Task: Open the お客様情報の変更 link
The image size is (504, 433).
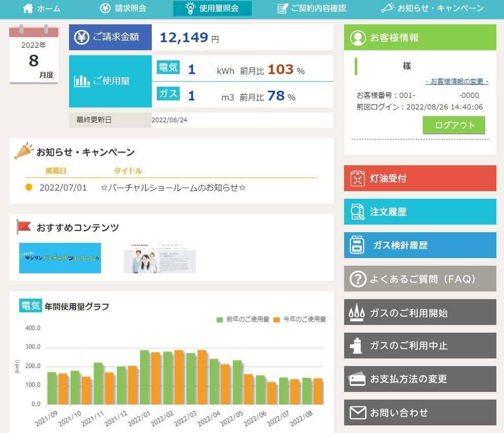Action: tap(457, 81)
